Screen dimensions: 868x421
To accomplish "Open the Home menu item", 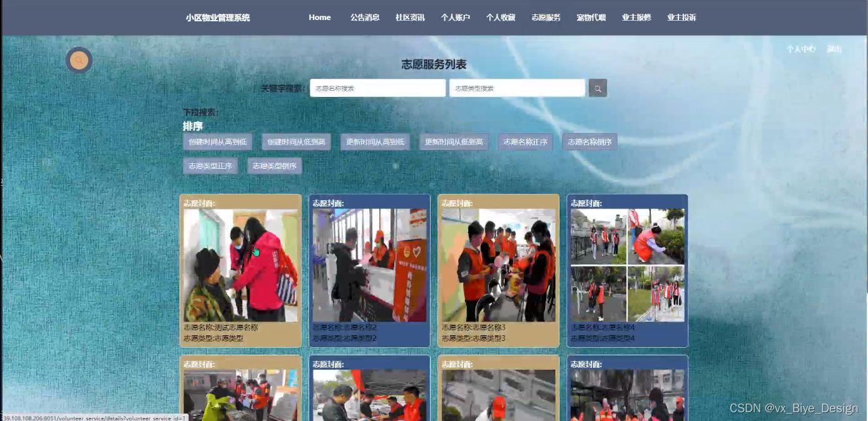I will (x=320, y=18).
